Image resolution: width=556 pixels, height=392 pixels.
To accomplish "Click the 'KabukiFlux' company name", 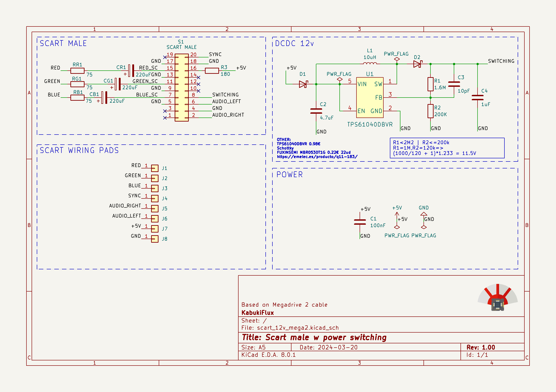I will (x=258, y=313).
